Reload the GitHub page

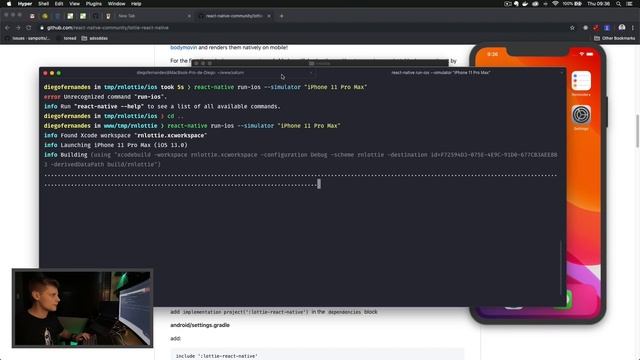coord(29,28)
